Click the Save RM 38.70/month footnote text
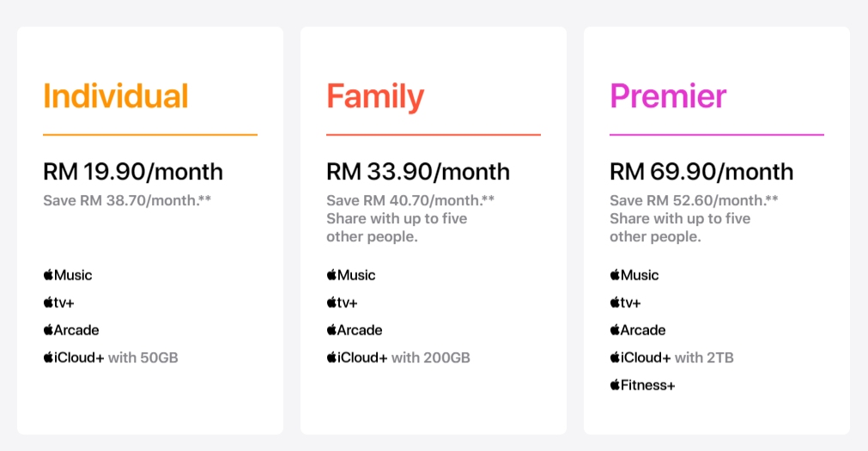Image resolution: width=868 pixels, height=451 pixels. [126, 201]
